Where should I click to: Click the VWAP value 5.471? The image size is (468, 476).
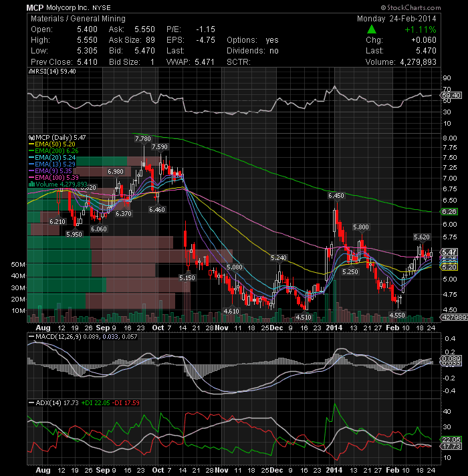(205, 62)
